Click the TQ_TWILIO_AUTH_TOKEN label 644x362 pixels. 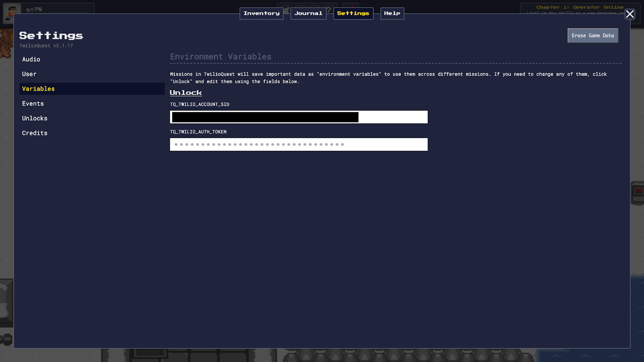198,132
